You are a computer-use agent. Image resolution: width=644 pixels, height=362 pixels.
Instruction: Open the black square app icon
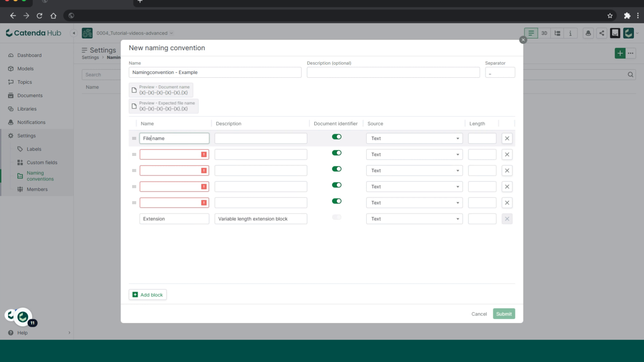pos(615,33)
